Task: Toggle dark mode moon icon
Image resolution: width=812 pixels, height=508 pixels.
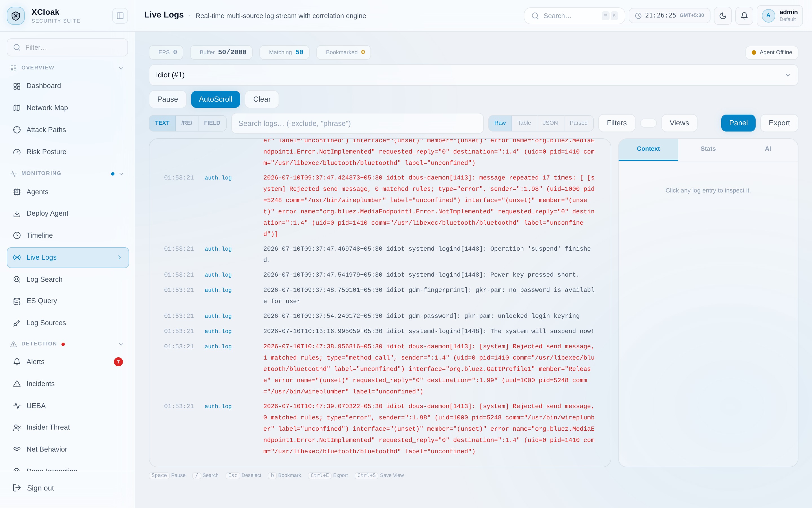Action: (x=723, y=16)
